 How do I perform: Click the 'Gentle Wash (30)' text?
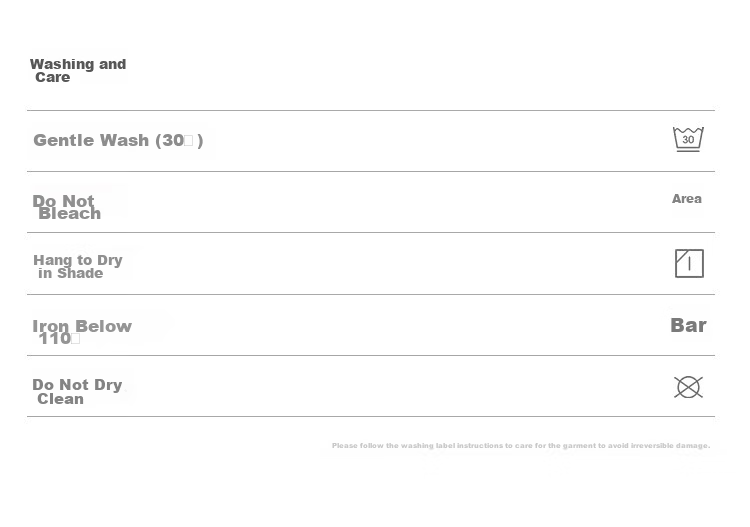tap(118, 140)
